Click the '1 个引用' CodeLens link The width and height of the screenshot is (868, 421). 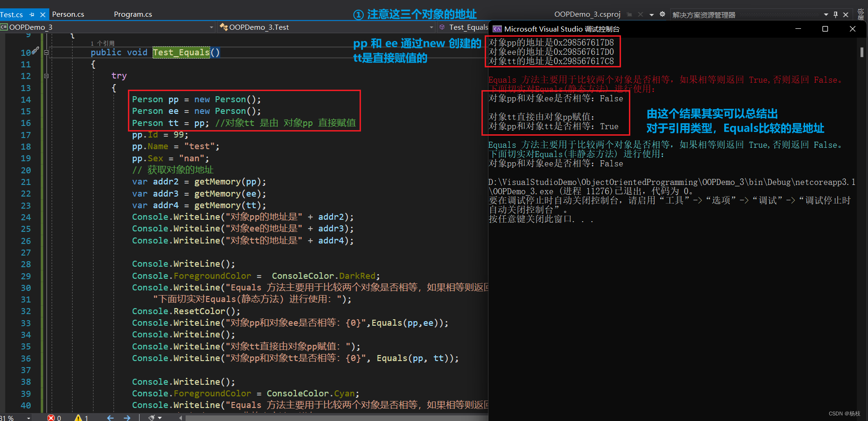(102, 43)
